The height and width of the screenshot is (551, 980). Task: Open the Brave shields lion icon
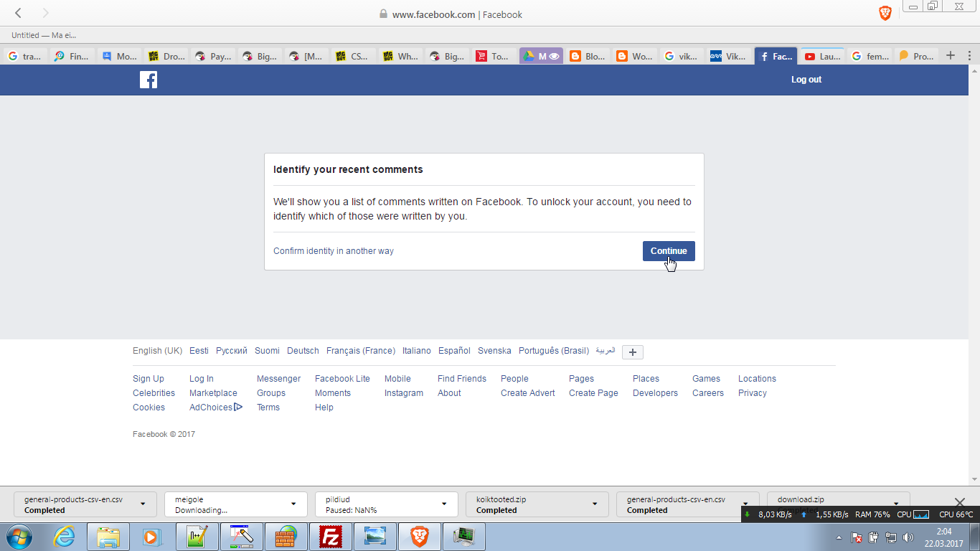click(885, 13)
